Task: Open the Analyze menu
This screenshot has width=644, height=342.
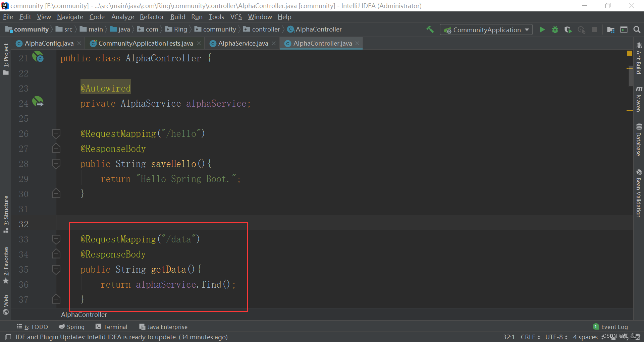Action: tap(122, 17)
